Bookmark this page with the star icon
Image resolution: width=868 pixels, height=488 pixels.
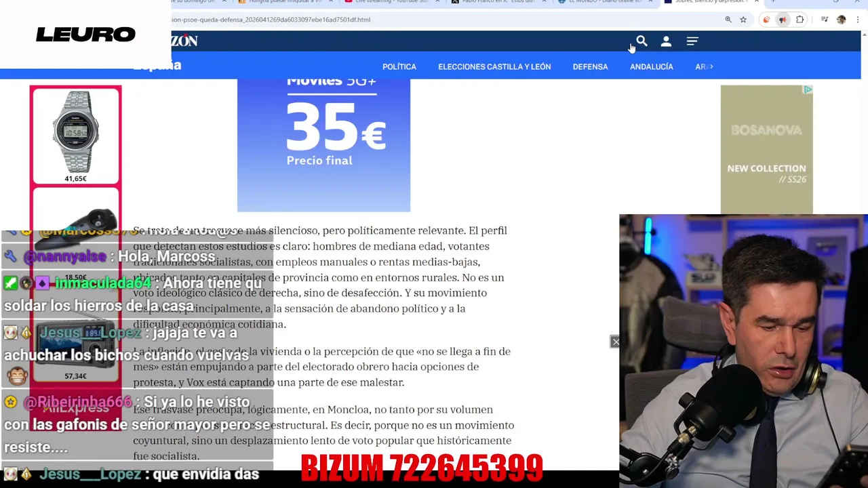(743, 20)
